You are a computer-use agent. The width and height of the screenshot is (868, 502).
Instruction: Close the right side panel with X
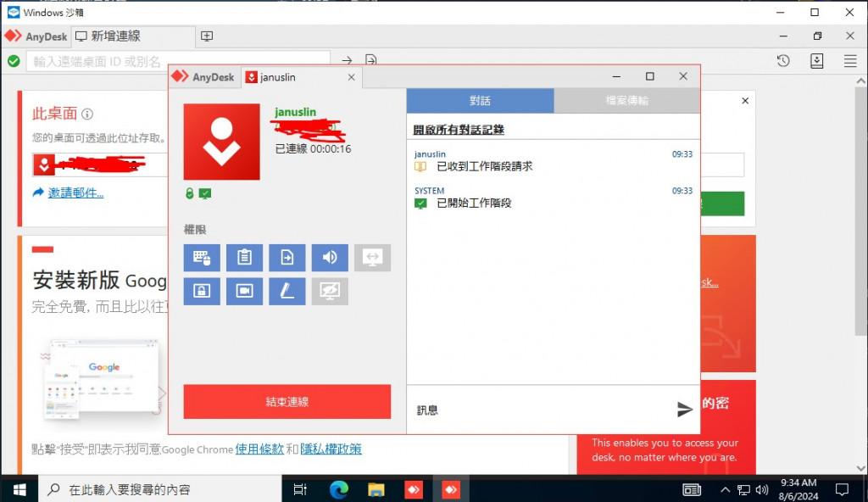coord(745,101)
